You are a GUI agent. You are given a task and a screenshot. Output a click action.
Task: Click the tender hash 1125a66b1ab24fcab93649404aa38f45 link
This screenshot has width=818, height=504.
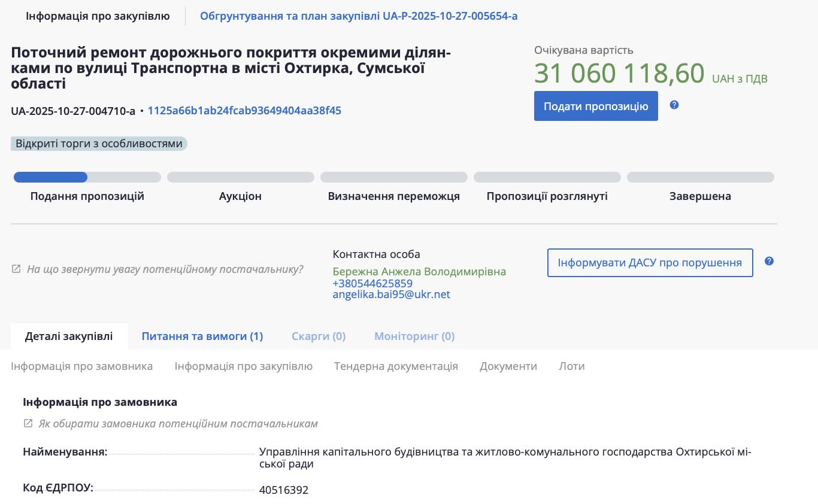tap(244, 111)
